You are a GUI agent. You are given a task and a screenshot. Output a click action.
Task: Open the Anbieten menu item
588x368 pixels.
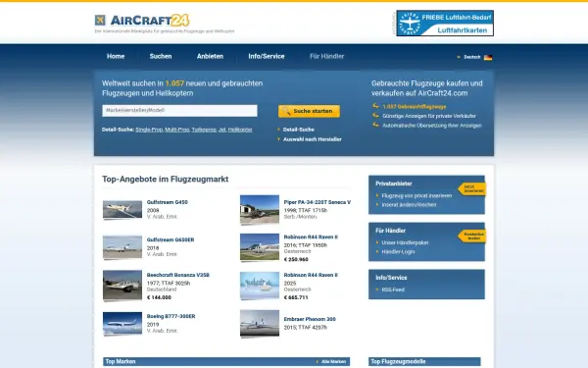tap(210, 56)
